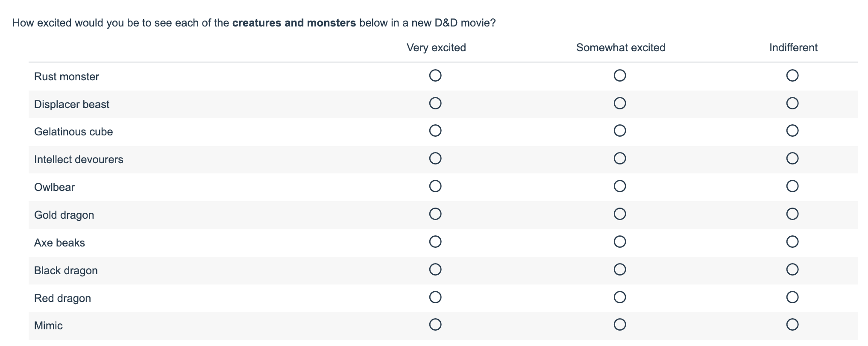Mark Rust monster as Indifferent
The image size is (868, 346).
point(792,76)
